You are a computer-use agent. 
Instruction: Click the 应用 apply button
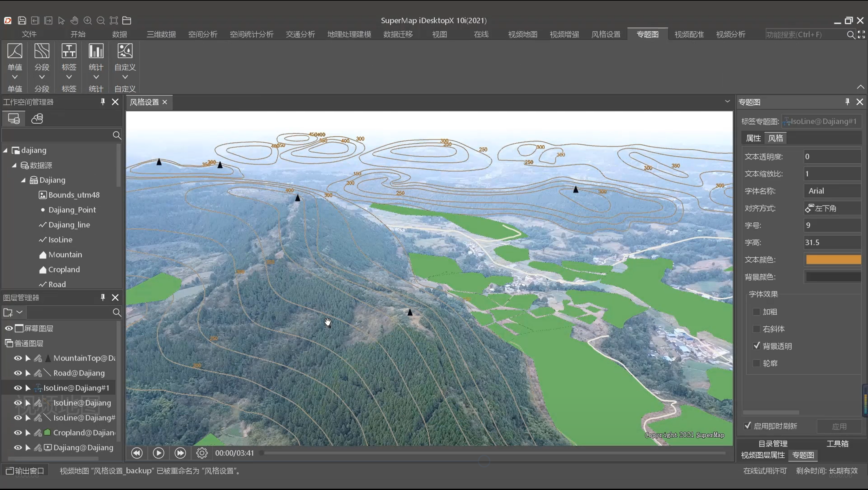point(839,426)
